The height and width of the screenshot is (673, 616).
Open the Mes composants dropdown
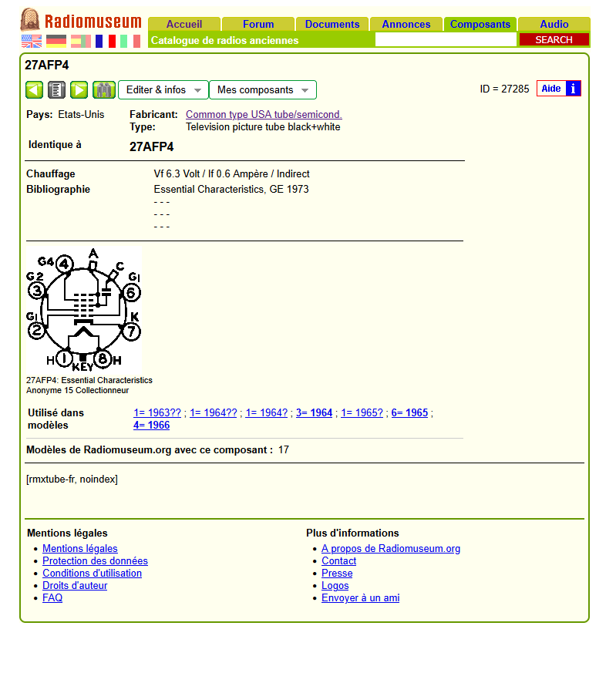262,90
